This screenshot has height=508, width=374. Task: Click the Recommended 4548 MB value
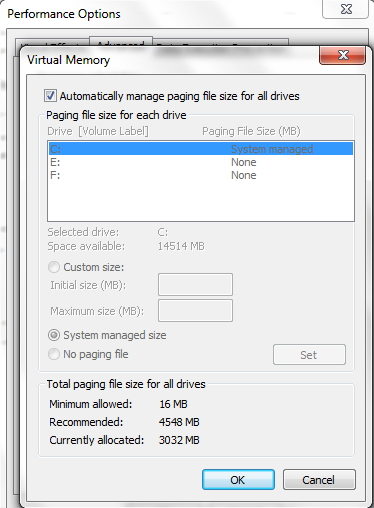[x=179, y=422]
